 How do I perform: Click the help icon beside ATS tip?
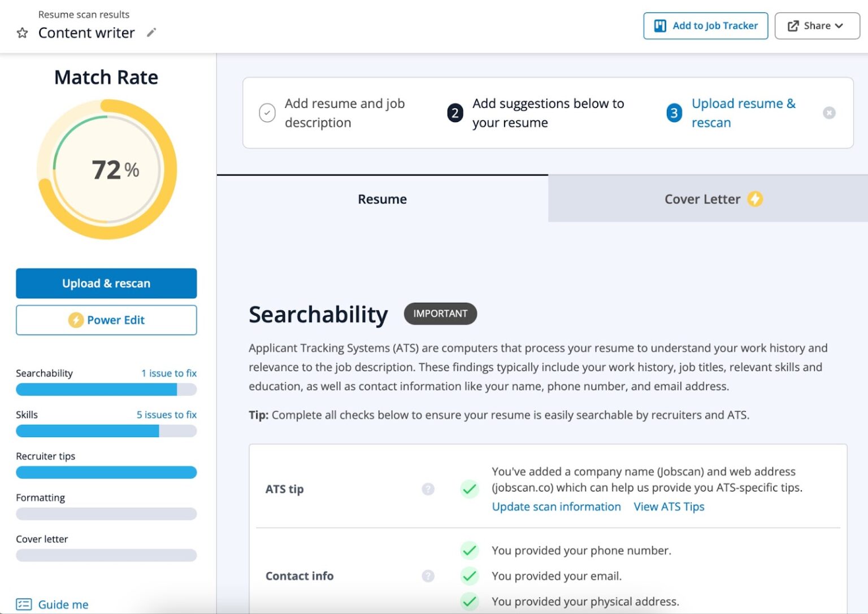pyautogui.click(x=428, y=489)
